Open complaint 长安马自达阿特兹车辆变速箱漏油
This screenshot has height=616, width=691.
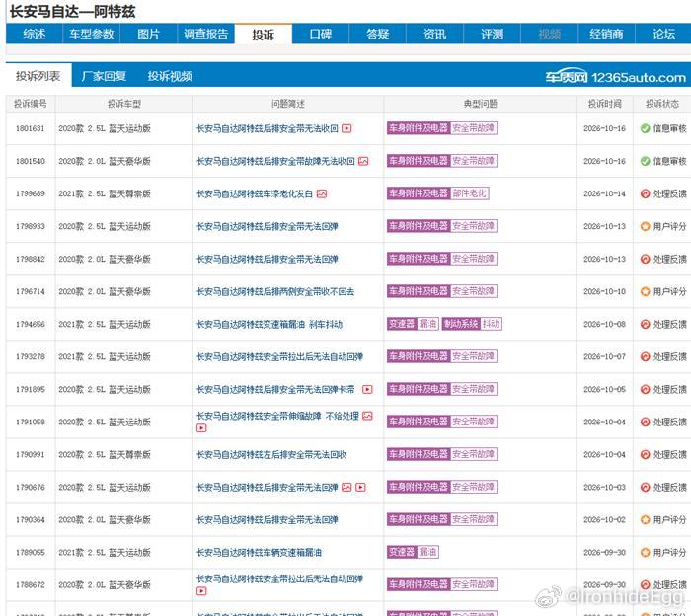coord(259,553)
